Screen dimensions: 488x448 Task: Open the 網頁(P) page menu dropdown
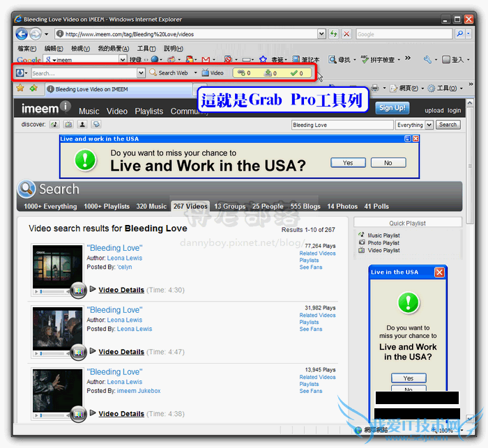click(x=422, y=88)
